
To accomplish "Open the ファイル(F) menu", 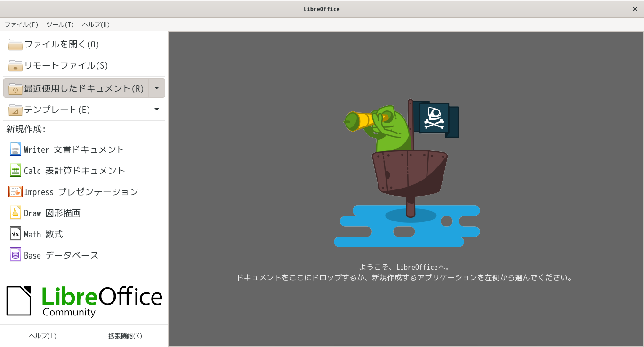I will click(x=21, y=24).
